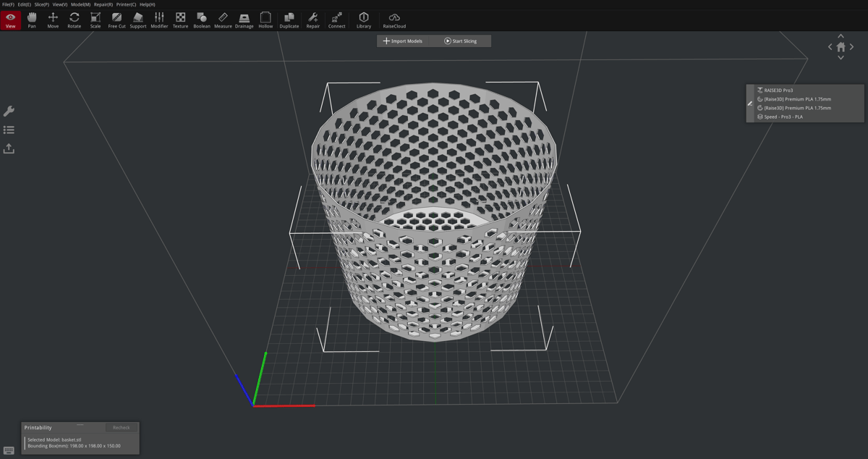Open the Model(M) menu
Viewport: 868px width, 459px height.
[80, 4]
